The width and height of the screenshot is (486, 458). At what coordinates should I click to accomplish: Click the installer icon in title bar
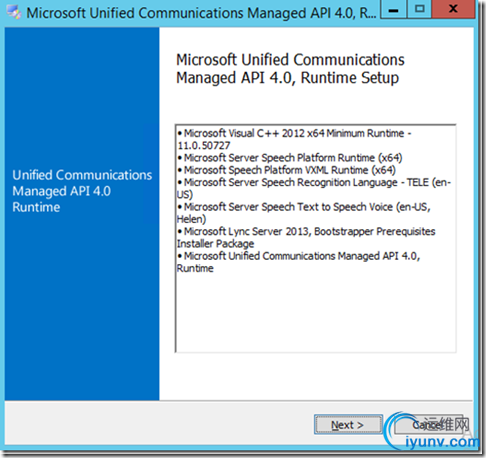14,13
